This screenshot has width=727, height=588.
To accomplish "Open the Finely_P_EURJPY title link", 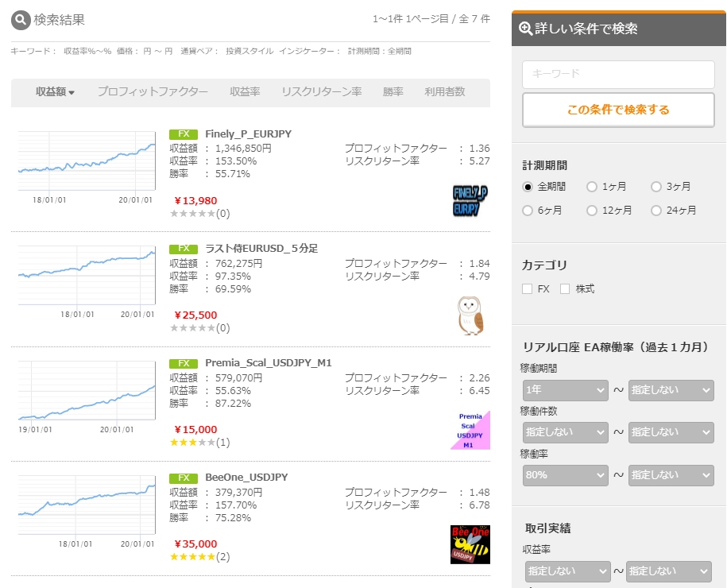I will pos(249,134).
